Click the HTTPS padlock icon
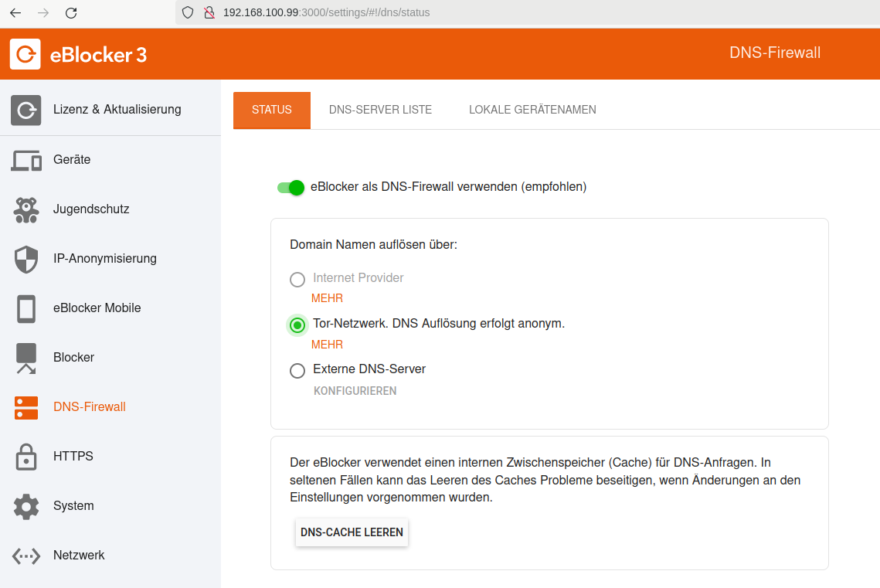Screen dimensions: 880x588 (25, 457)
